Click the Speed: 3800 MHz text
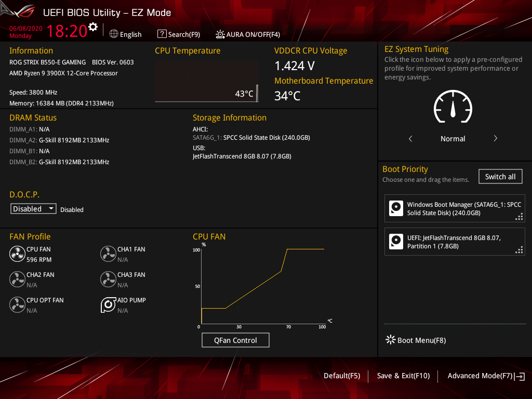The height and width of the screenshot is (399, 532). pyautogui.click(x=33, y=92)
